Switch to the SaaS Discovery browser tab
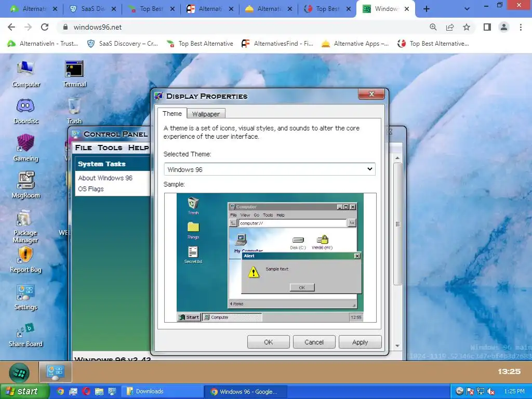Viewport: 532px width, 399px height. click(92, 9)
